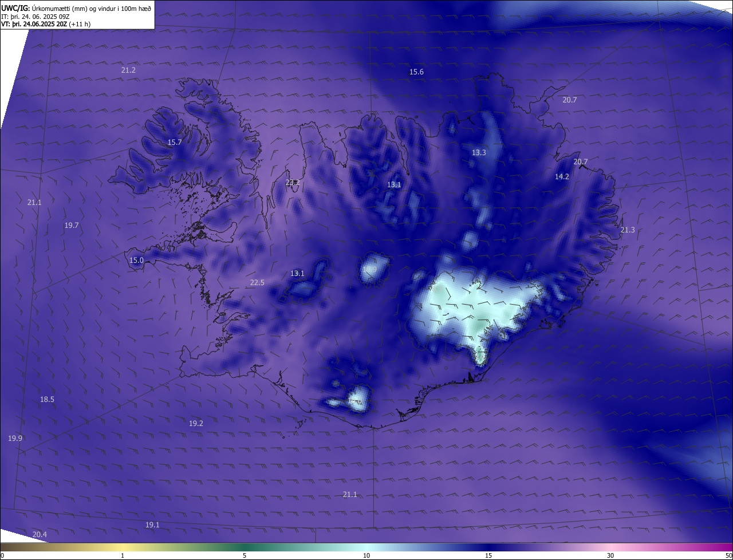
Task: Select the 19.7 value over the sea
Action: (72, 226)
